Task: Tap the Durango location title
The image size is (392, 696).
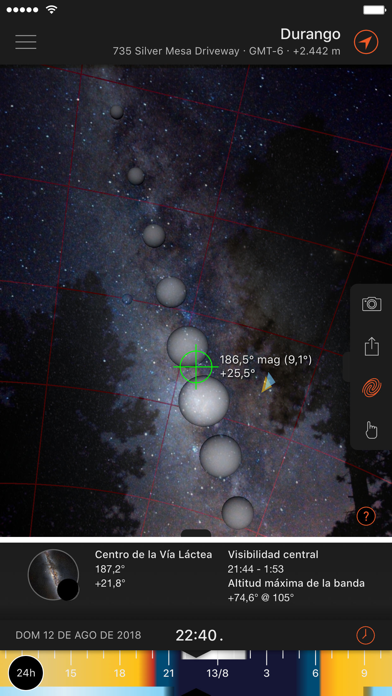Action: tap(310, 34)
